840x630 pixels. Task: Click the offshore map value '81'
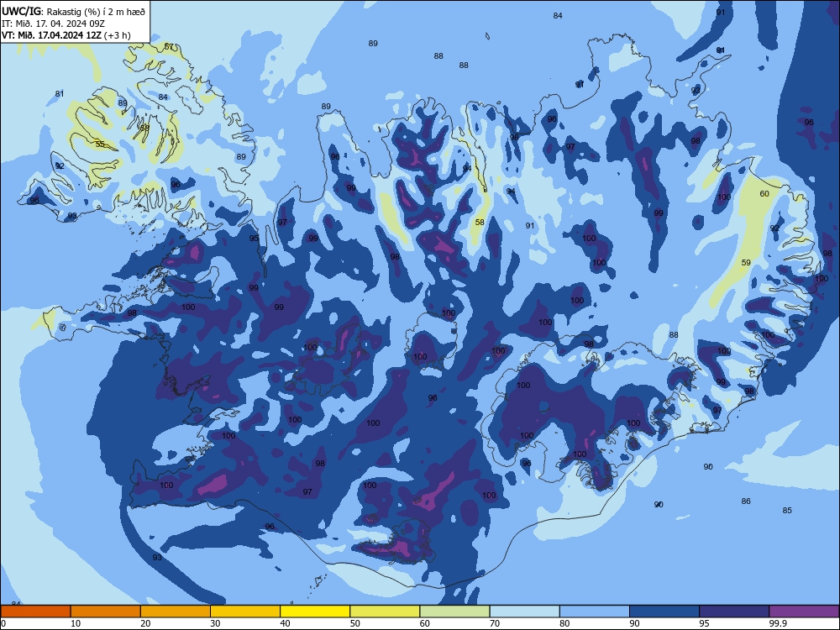click(60, 94)
